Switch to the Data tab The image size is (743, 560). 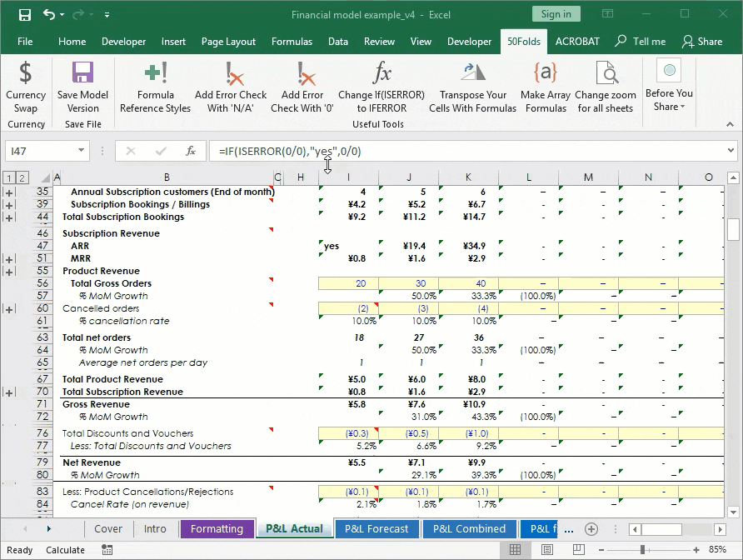coord(338,42)
